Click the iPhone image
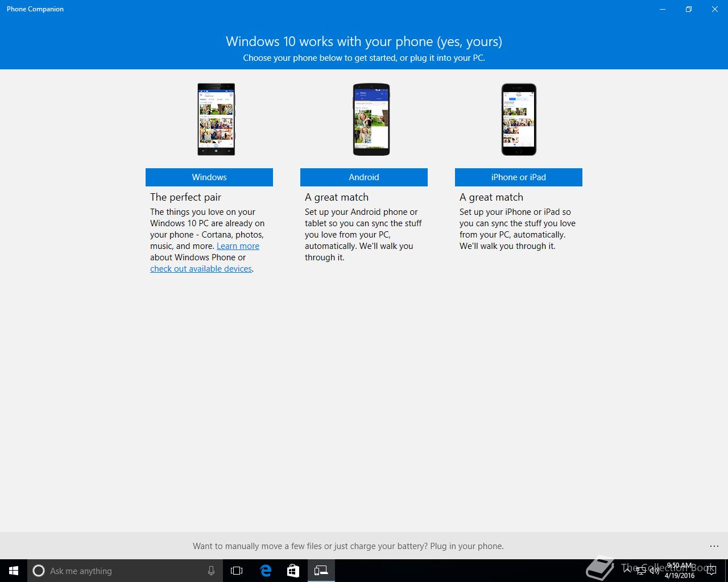The height and width of the screenshot is (582, 728). (x=519, y=119)
